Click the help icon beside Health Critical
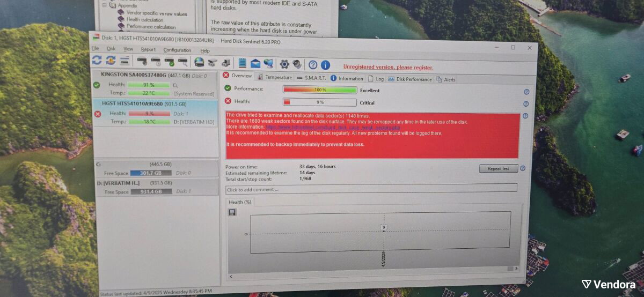644x297 pixels. click(526, 104)
